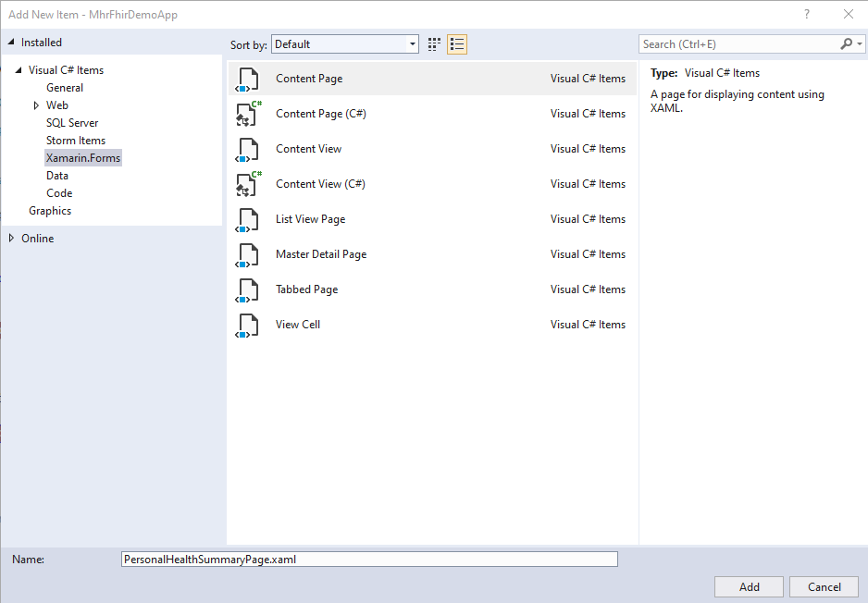This screenshot has height=603, width=868.
Task: Click the search magnifier icon
Action: (845, 43)
